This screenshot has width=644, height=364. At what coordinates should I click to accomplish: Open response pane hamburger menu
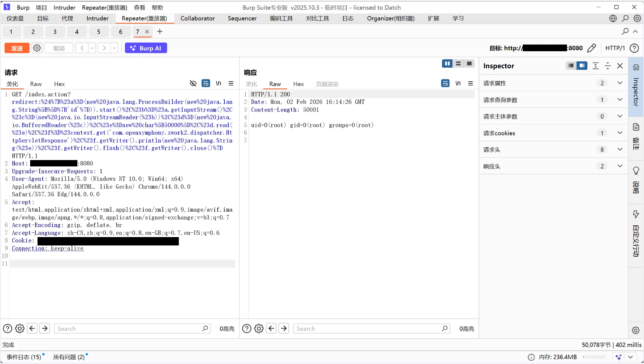click(471, 83)
